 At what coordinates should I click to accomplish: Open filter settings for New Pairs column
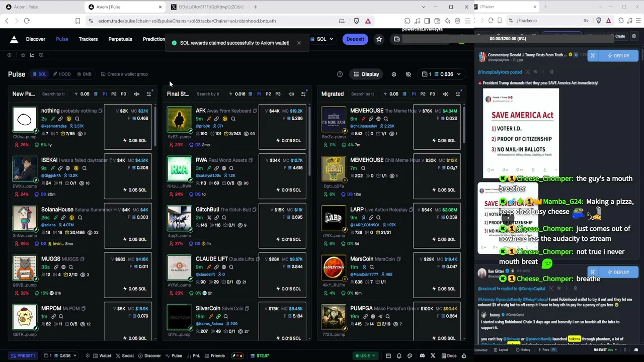tap(148, 94)
